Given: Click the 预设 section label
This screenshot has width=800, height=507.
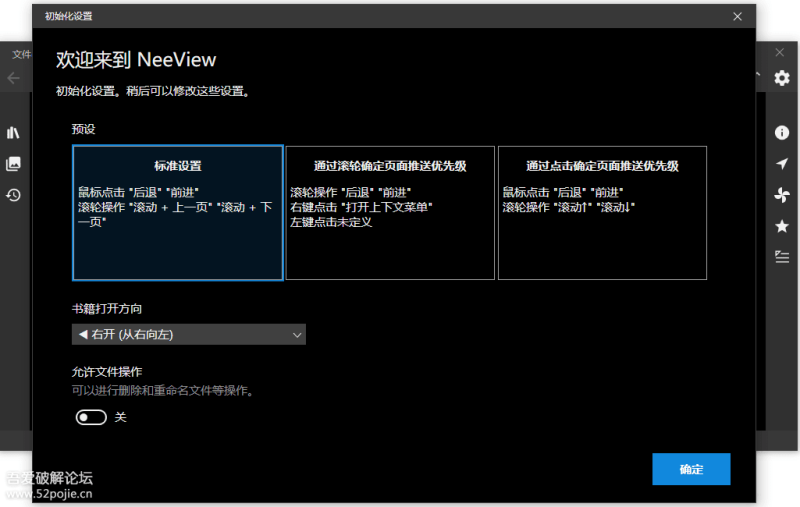Looking at the screenshot, I should (x=83, y=129).
